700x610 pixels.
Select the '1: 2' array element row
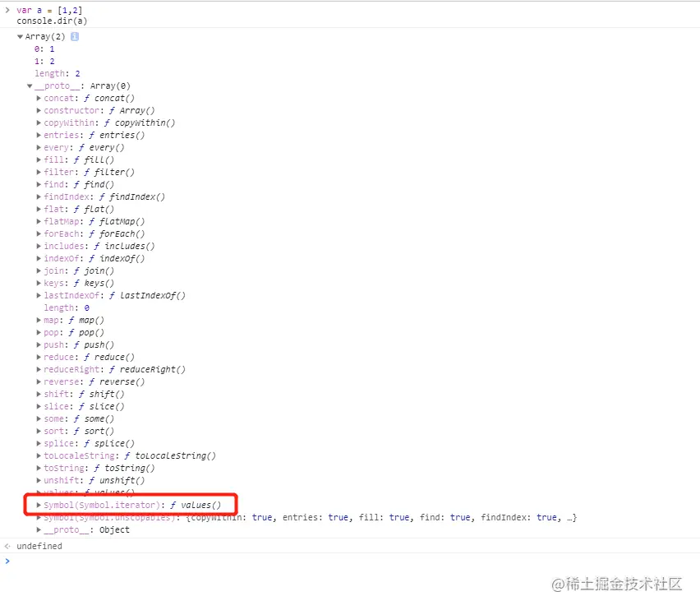pyautogui.click(x=44, y=61)
